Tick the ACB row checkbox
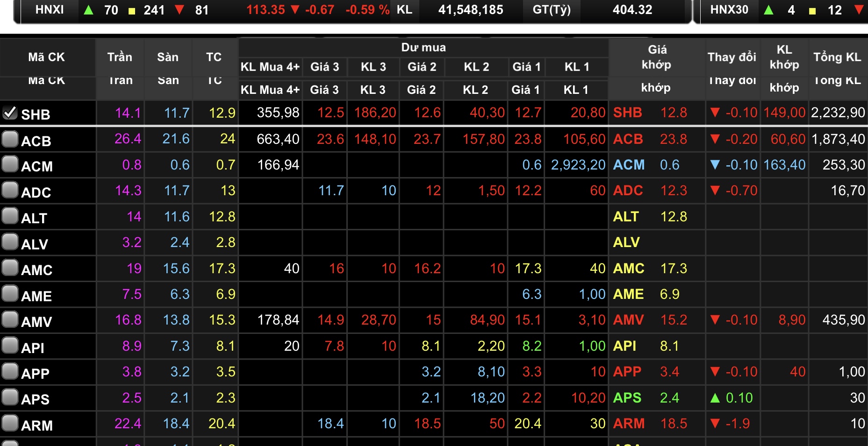Viewport: 868px width, 446px height. [10, 139]
